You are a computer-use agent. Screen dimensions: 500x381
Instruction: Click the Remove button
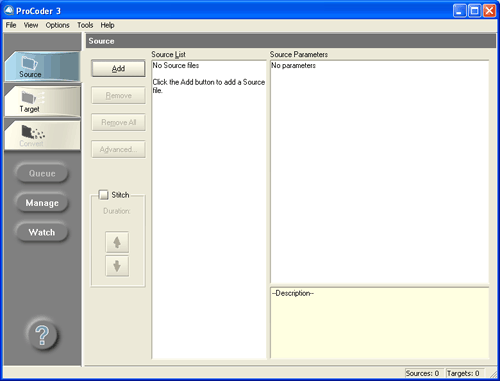(x=118, y=96)
